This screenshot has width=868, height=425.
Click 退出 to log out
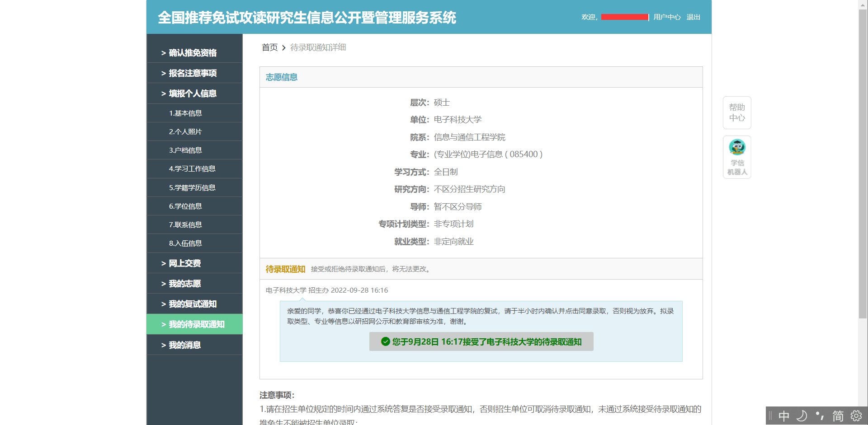tap(693, 17)
